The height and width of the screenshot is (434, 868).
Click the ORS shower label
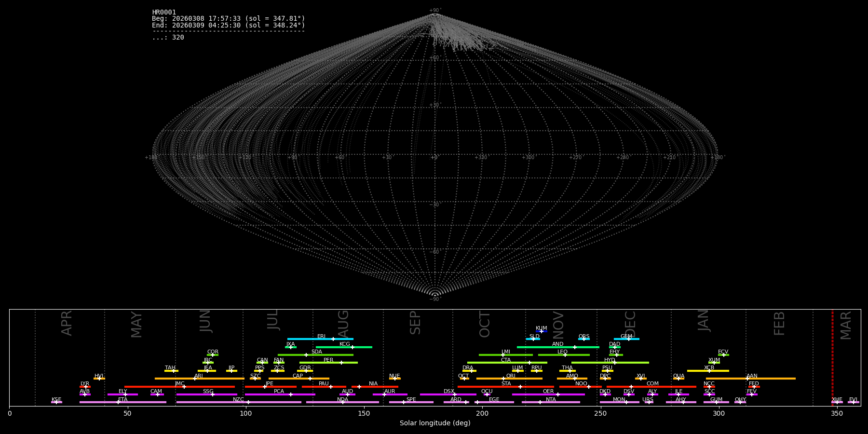point(583,337)
